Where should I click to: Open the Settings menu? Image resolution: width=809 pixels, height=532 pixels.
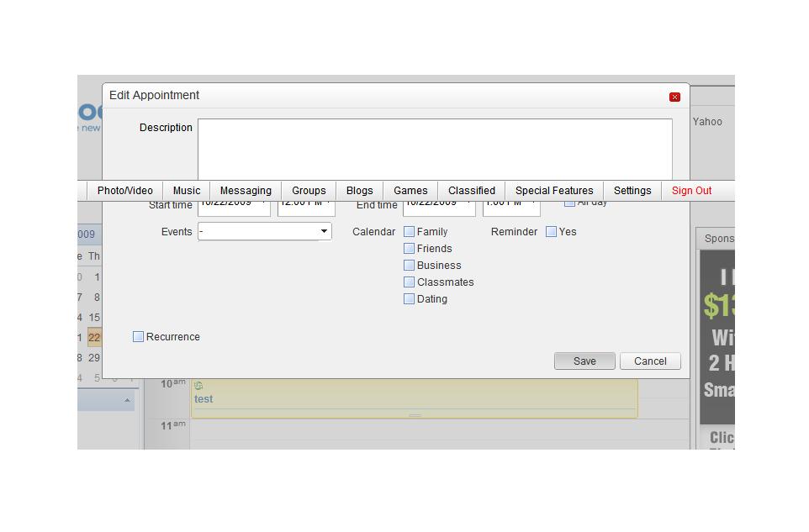click(632, 191)
